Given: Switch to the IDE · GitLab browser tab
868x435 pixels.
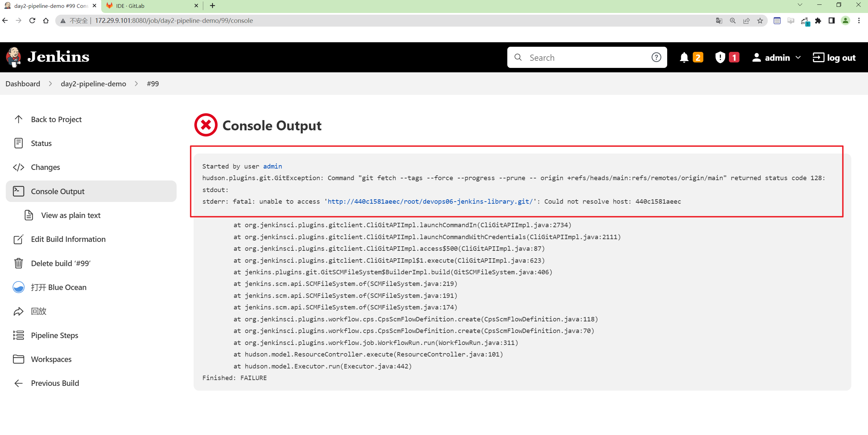Looking at the screenshot, I should 152,6.
